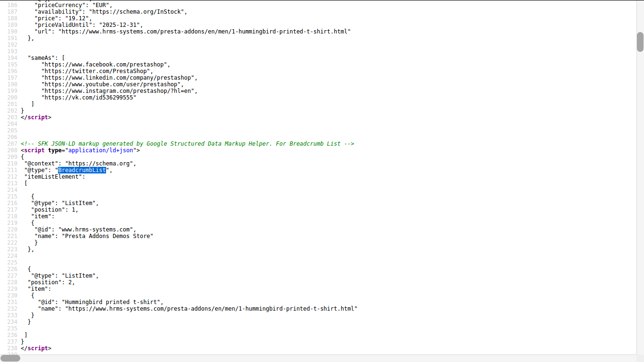Screen dimensions: 644x362
Task: Click the name URL on line 232
Action: (x=211, y=309)
